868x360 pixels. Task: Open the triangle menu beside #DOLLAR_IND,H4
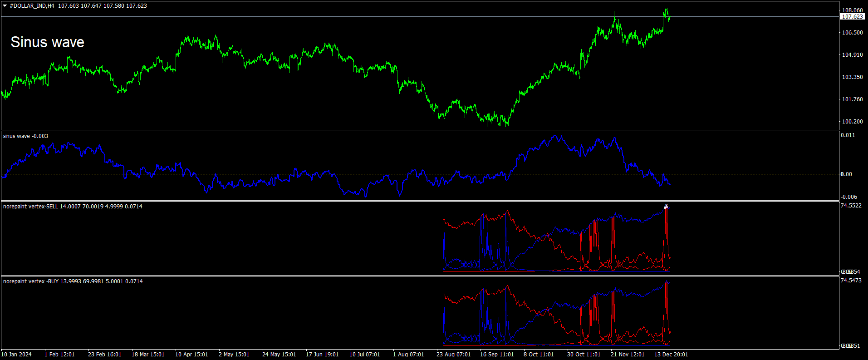coord(5,6)
